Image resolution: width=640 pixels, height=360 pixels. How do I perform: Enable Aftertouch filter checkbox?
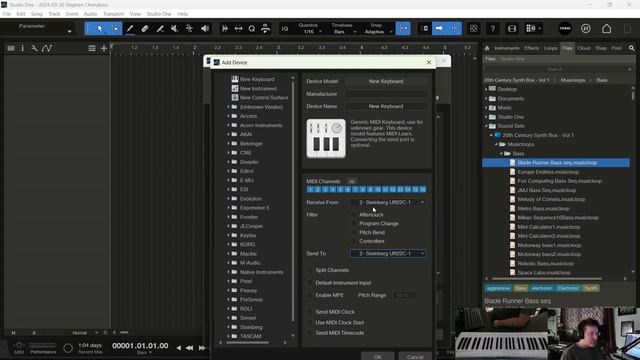coord(354,215)
